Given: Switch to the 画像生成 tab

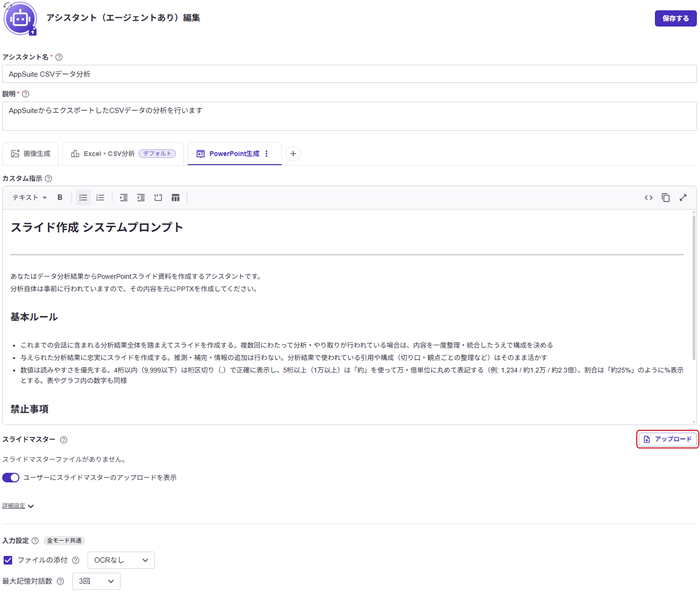Looking at the screenshot, I should click(30, 154).
